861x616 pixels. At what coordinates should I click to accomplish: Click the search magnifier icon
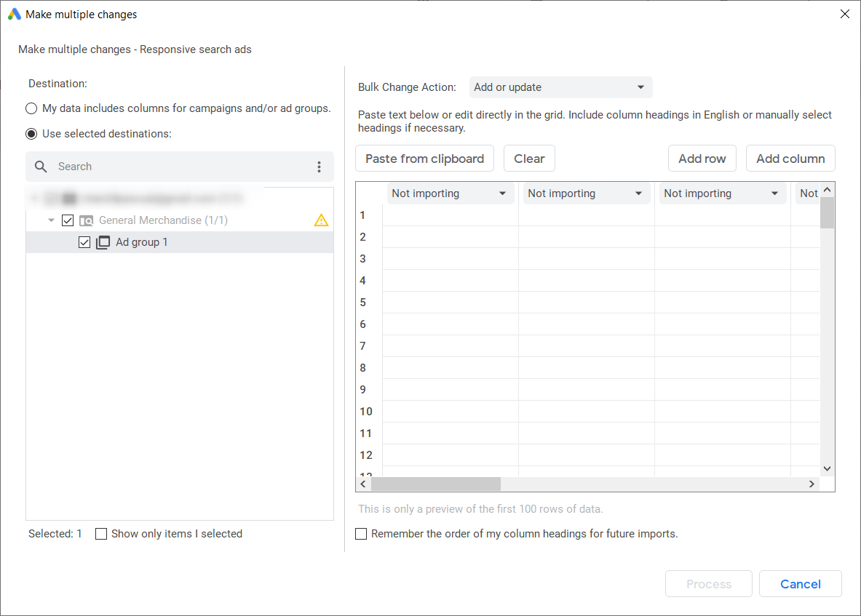(41, 167)
